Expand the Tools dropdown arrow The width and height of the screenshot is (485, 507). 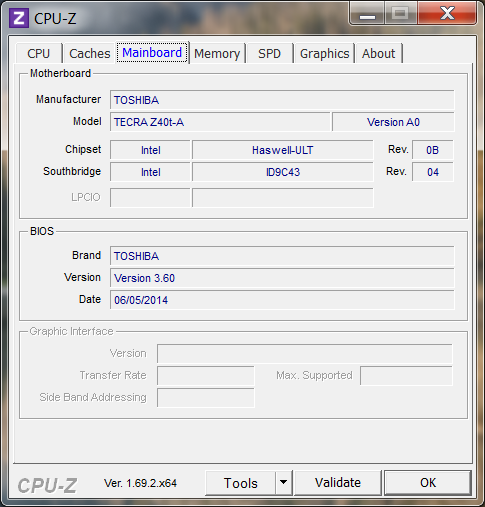(284, 483)
